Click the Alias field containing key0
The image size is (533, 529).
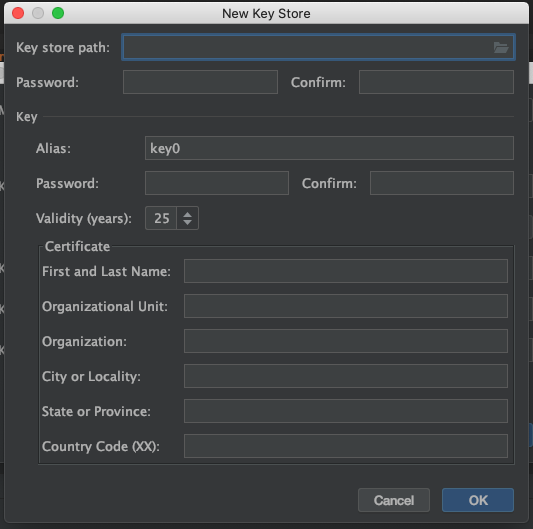tap(329, 148)
